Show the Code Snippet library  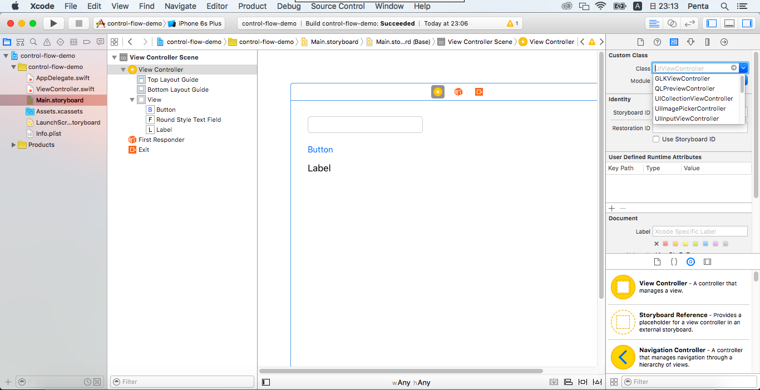(674, 262)
